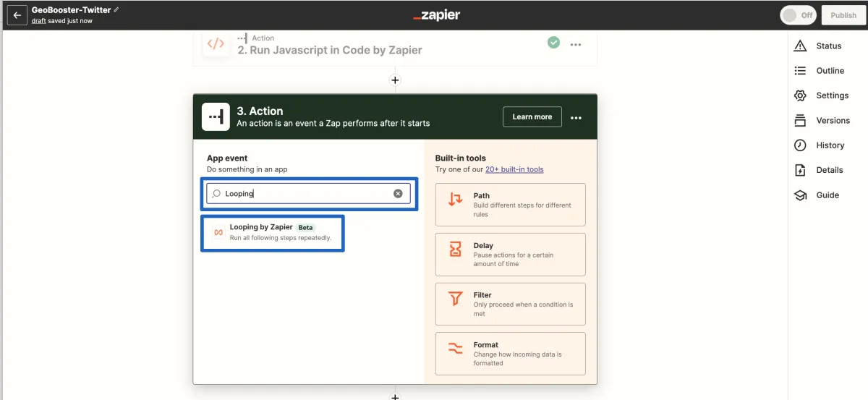Screen dimensions: 868x400
Task: Click the Learn more button
Action: click(532, 117)
